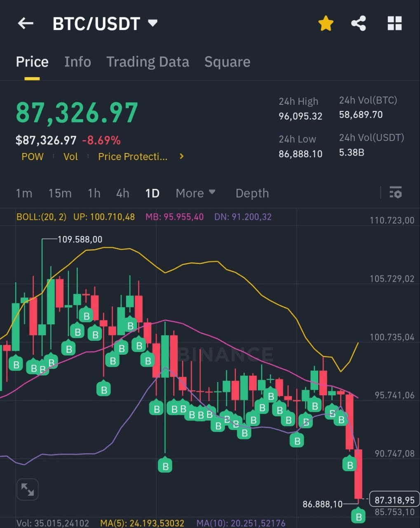
Task: Select the 1m timeframe
Action: pyautogui.click(x=24, y=193)
